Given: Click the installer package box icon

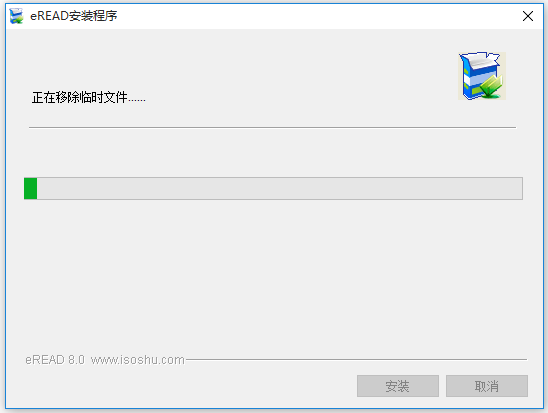Looking at the screenshot, I should (482, 76).
